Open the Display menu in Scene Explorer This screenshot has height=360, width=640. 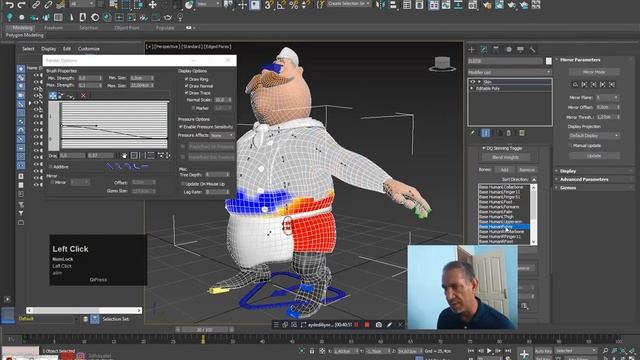(49, 49)
